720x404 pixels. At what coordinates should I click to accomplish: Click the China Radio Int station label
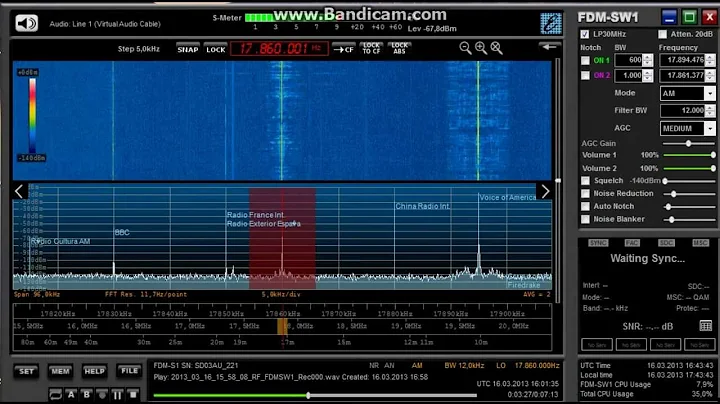coord(422,206)
